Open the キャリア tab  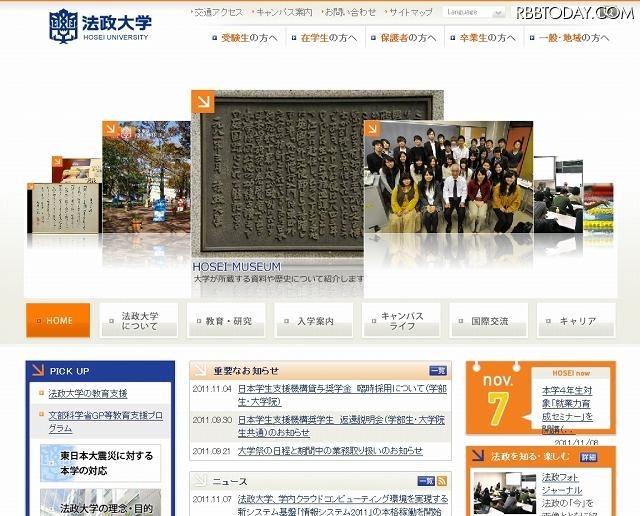[576, 320]
